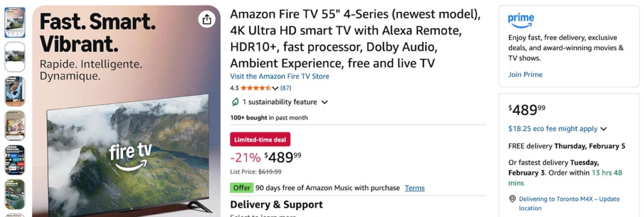Click the green Offer badge
This screenshot has width=644, height=217.
pos(241,188)
